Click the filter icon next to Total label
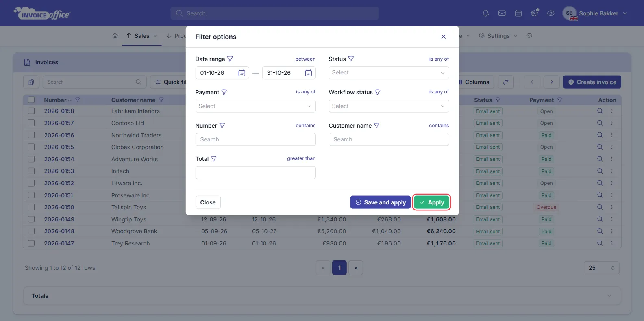This screenshot has height=321, width=644. click(213, 159)
